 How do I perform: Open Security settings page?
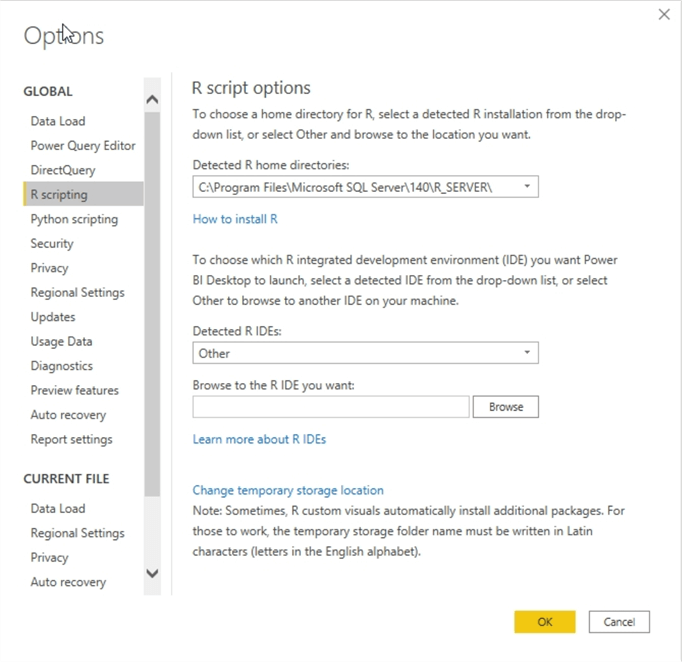click(52, 243)
